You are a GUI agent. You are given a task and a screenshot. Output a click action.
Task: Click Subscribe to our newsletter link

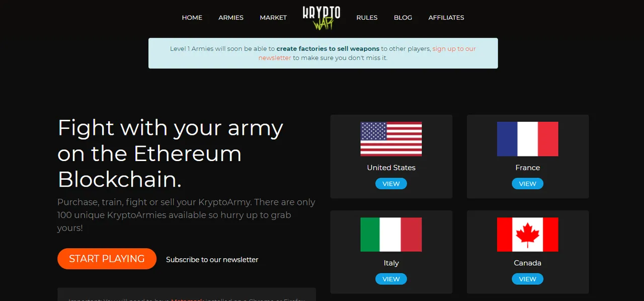click(x=212, y=260)
